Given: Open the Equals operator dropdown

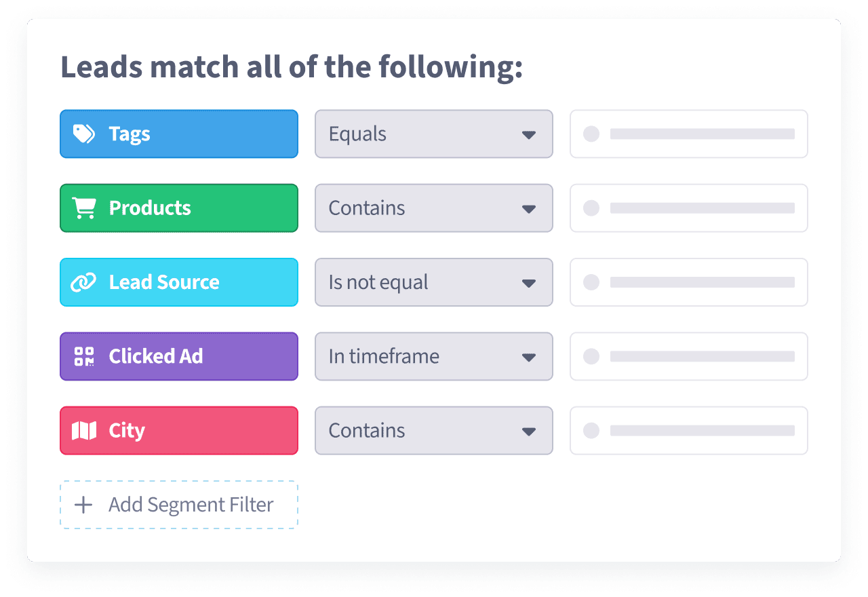Looking at the screenshot, I should [x=433, y=134].
